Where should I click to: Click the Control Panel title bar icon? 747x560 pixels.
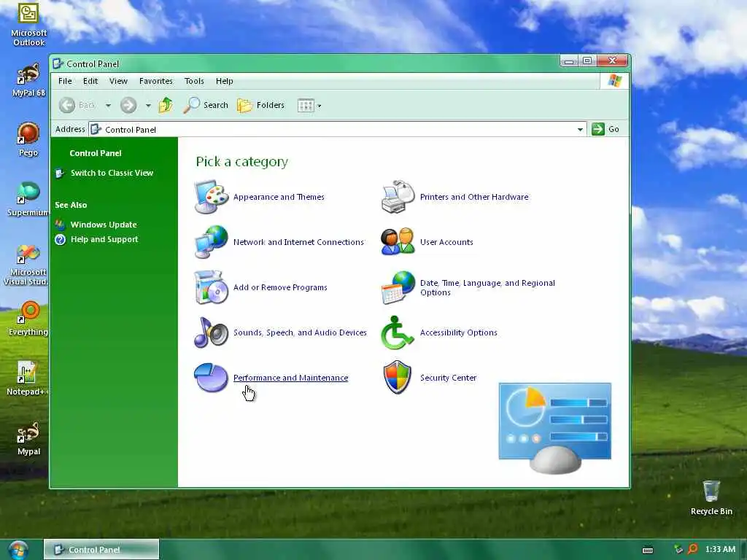tap(58, 63)
